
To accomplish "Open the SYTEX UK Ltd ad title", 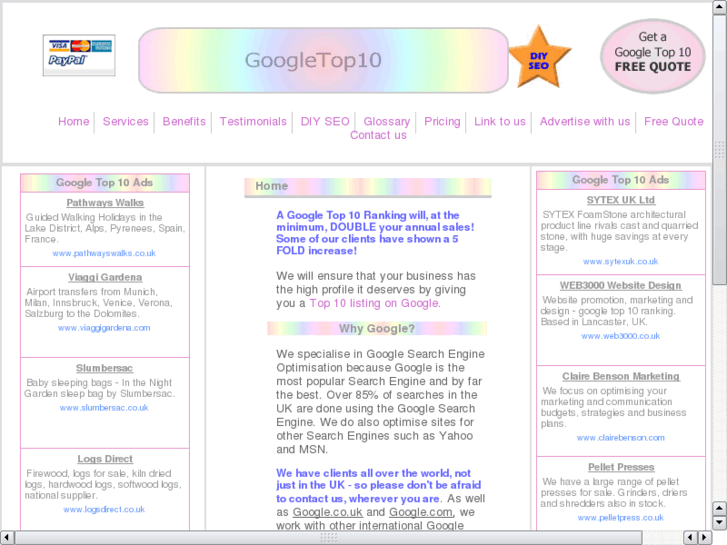I will tap(620, 200).
